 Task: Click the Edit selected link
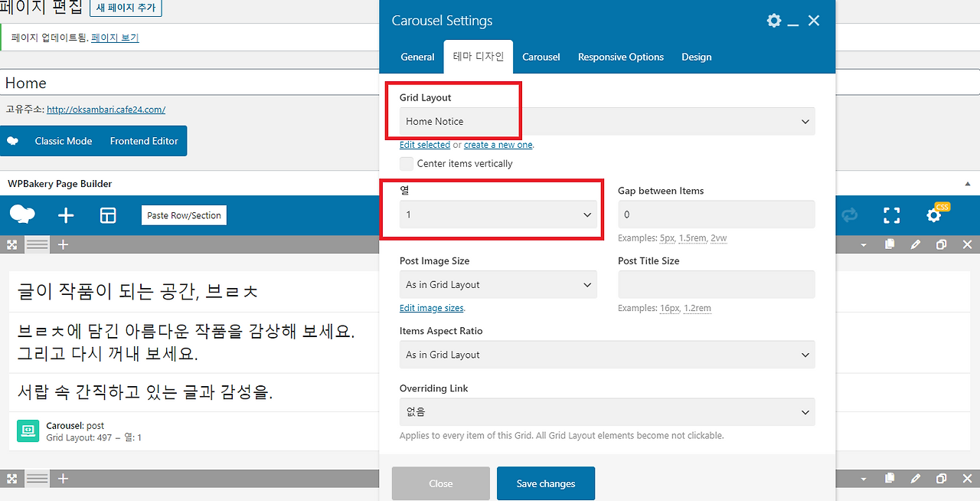click(425, 145)
